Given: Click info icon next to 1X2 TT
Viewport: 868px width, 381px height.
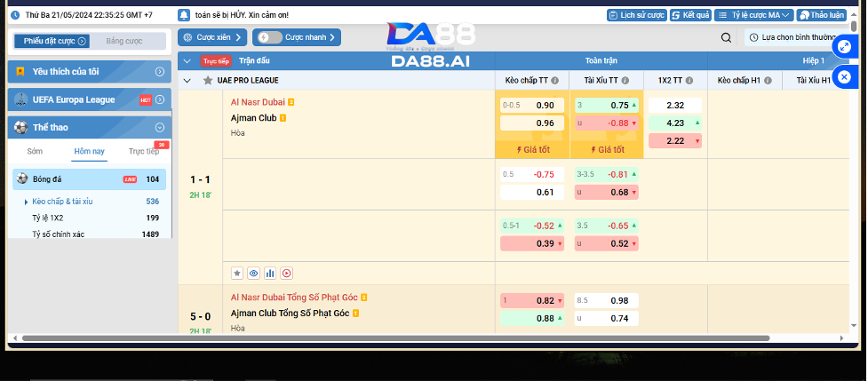Looking at the screenshot, I should click(x=689, y=81).
